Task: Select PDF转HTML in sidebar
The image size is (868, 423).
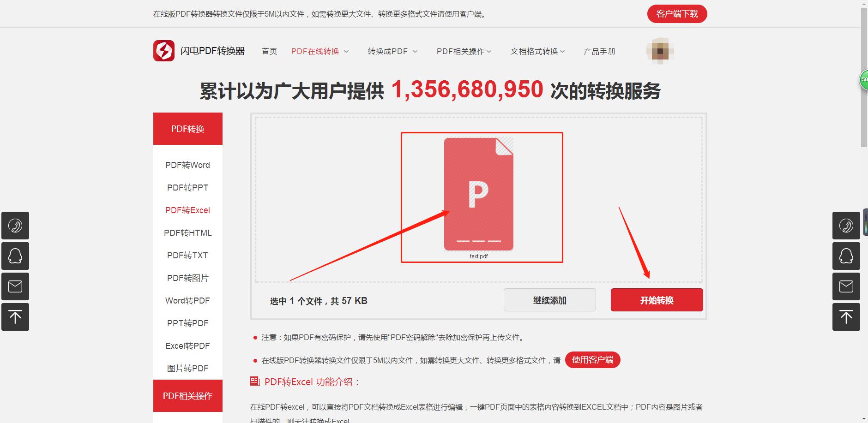Action: tap(187, 232)
